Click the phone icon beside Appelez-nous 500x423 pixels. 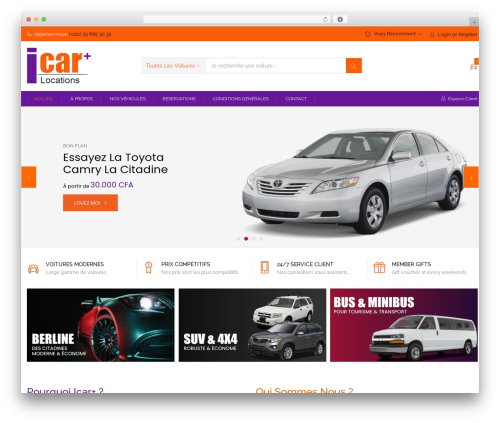click(29, 34)
